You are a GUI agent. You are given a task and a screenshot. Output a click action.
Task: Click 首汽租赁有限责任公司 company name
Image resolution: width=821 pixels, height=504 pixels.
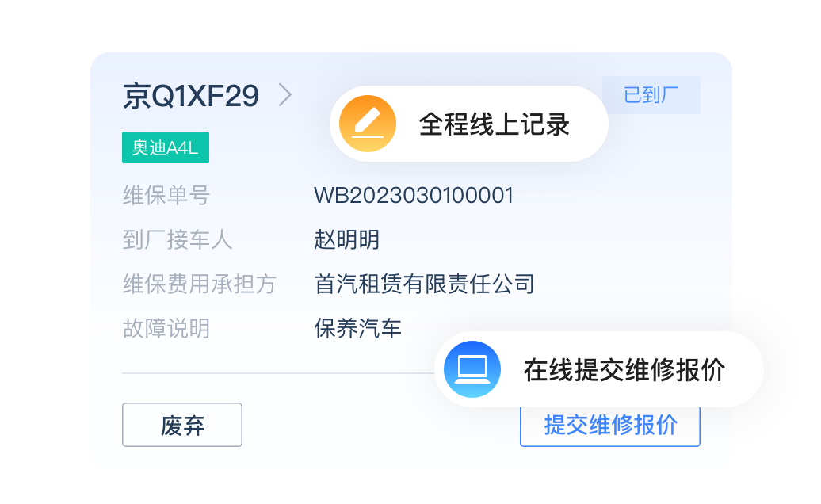point(424,284)
